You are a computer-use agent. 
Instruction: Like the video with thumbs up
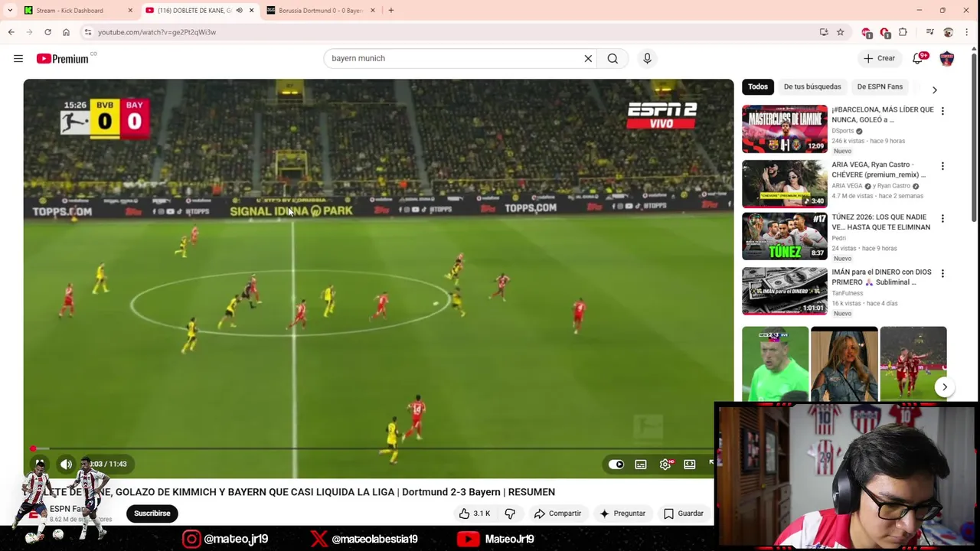474,514
